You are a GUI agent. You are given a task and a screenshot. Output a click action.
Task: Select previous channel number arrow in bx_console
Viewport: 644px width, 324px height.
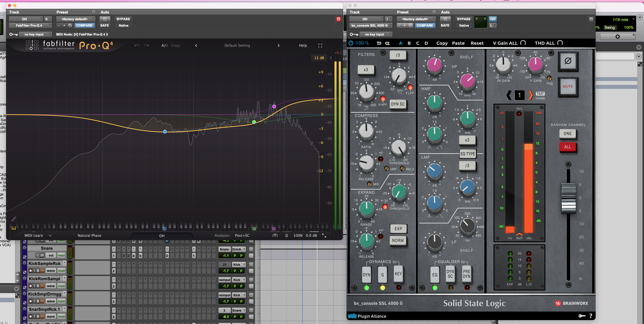point(509,95)
